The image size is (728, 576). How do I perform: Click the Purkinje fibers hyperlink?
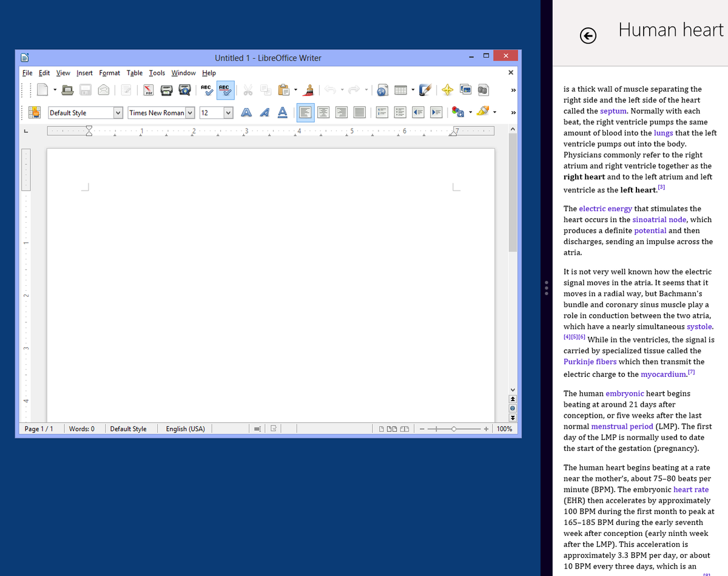point(590,361)
